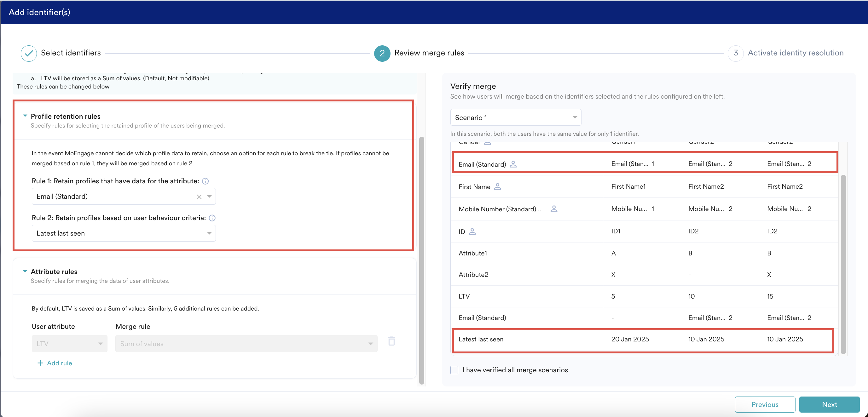Clear the Email (Standard) selection with X
Viewport: 868px width, 417px height.
tap(199, 197)
